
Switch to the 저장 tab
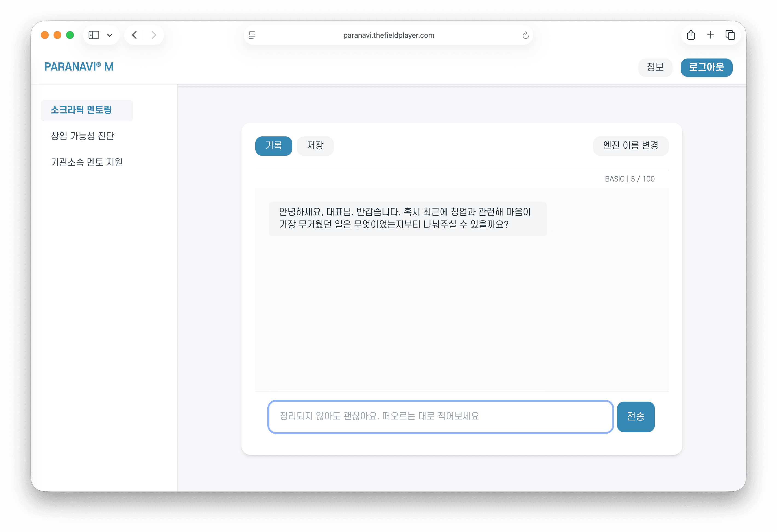click(315, 146)
